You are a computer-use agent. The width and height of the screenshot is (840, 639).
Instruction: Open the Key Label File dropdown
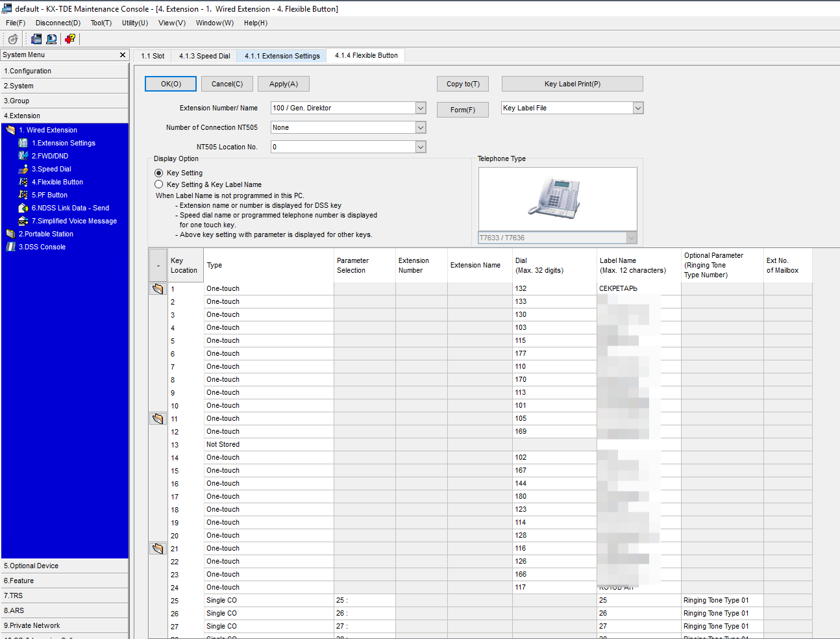pos(637,108)
